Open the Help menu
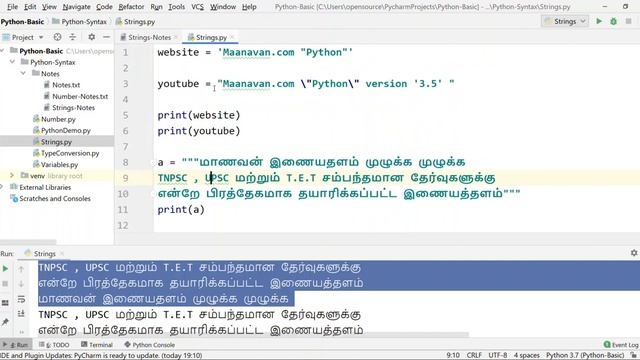The image size is (640, 360). coord(249,7)
